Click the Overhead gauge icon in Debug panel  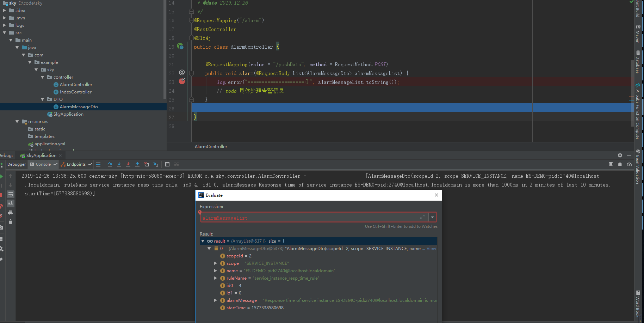pyautogui.click(x=629, y=164)
